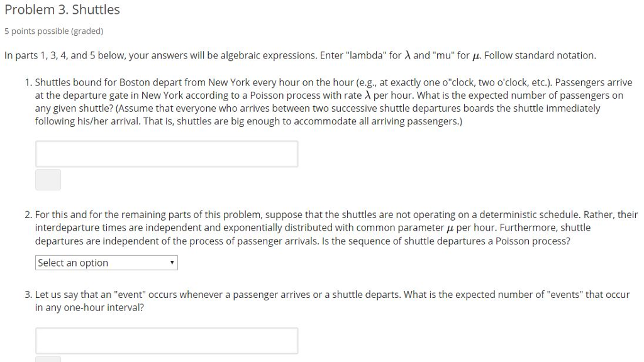644x362 pixels.
Task: Click the small button under the part 3 answer box
Action: pos(48,359)
